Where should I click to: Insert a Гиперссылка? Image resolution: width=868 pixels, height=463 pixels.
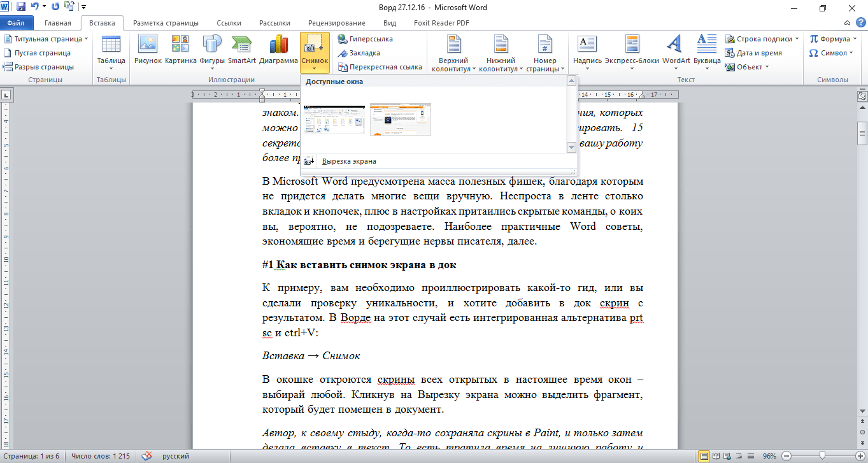(366, 39)
